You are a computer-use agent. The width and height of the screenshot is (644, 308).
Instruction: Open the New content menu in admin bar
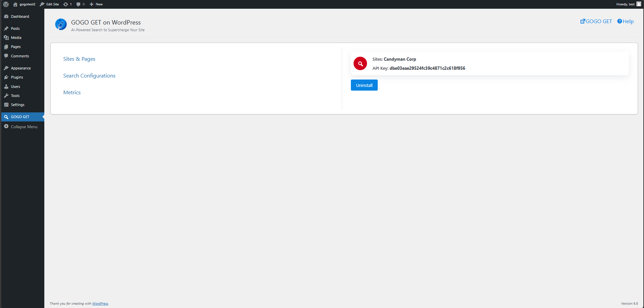coord(96,4)
